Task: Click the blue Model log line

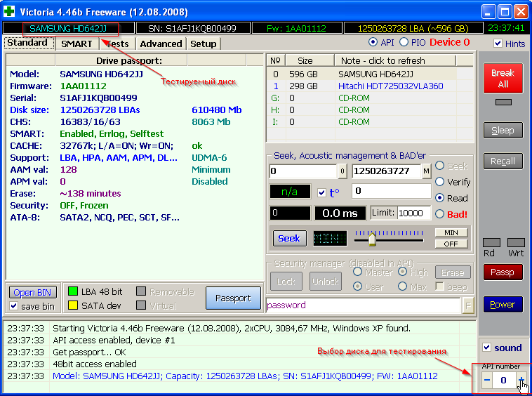Action: pos(245,376)
